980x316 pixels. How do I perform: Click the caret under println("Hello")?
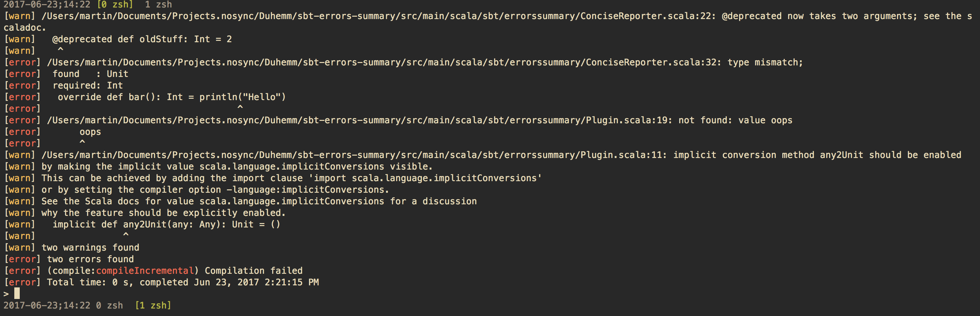coord(240,108)
